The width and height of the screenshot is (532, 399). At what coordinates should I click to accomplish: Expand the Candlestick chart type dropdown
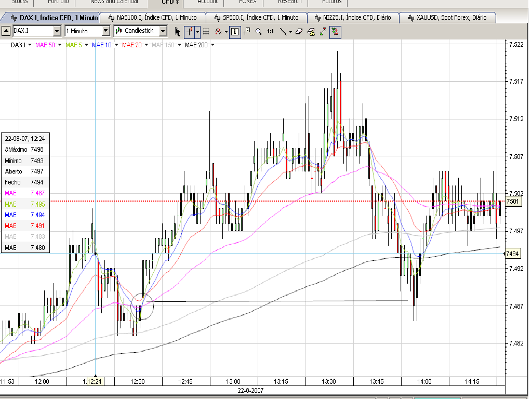163,31
